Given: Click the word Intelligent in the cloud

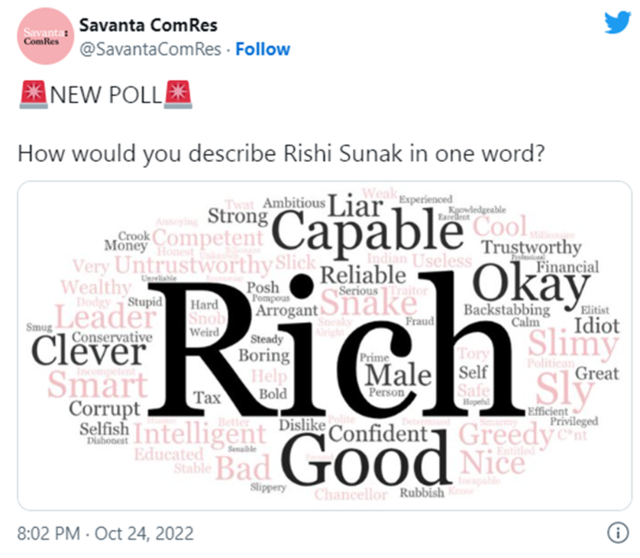Looking at the screenshot, I should click(201, 434).
